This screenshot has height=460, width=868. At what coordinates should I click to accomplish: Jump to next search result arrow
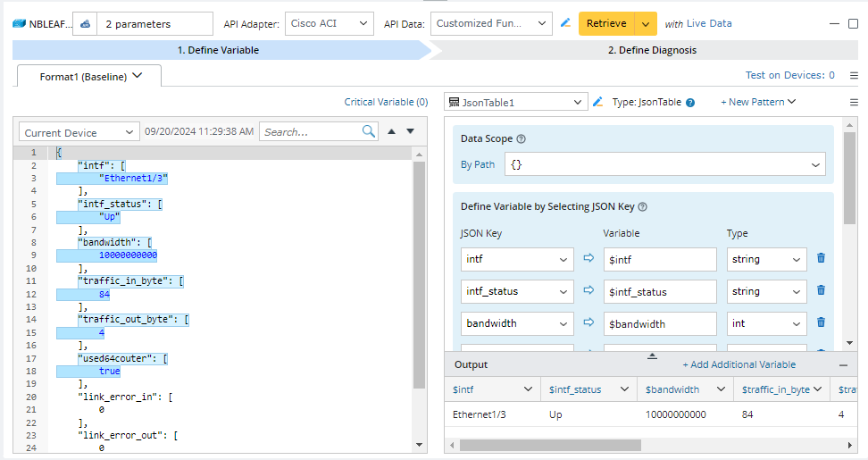(411, 132)
